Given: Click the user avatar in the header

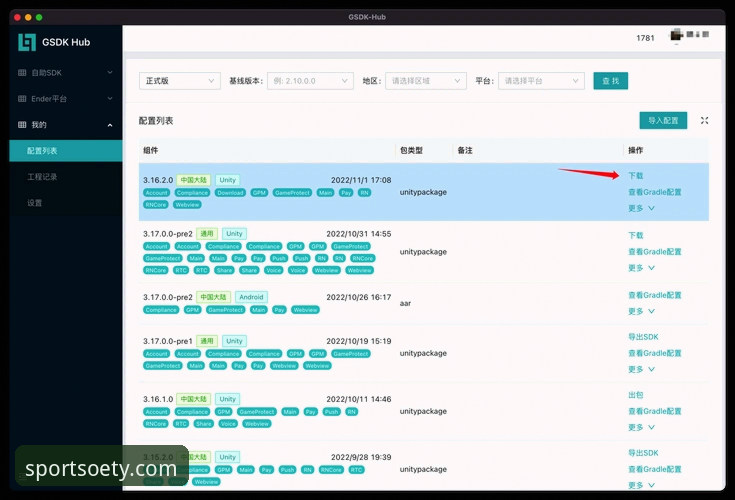Looking at the screenshot, I should pyautogui.click(x=676, y=35).
